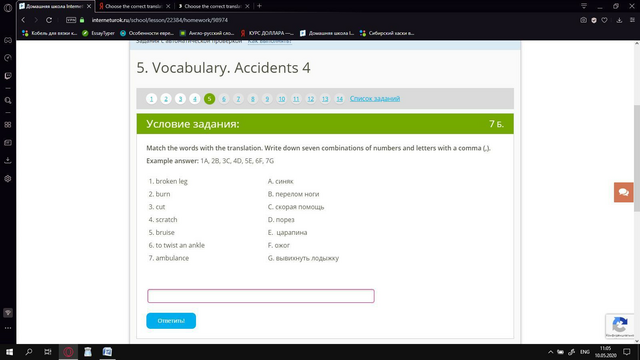Open the sidebar downloads arrow icon

point(8,160)
